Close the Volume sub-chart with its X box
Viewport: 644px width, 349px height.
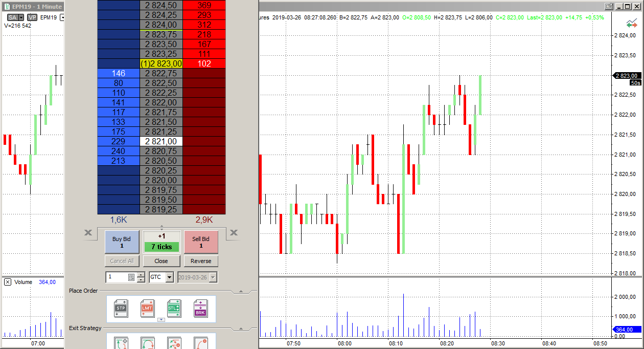coord(8,282)
